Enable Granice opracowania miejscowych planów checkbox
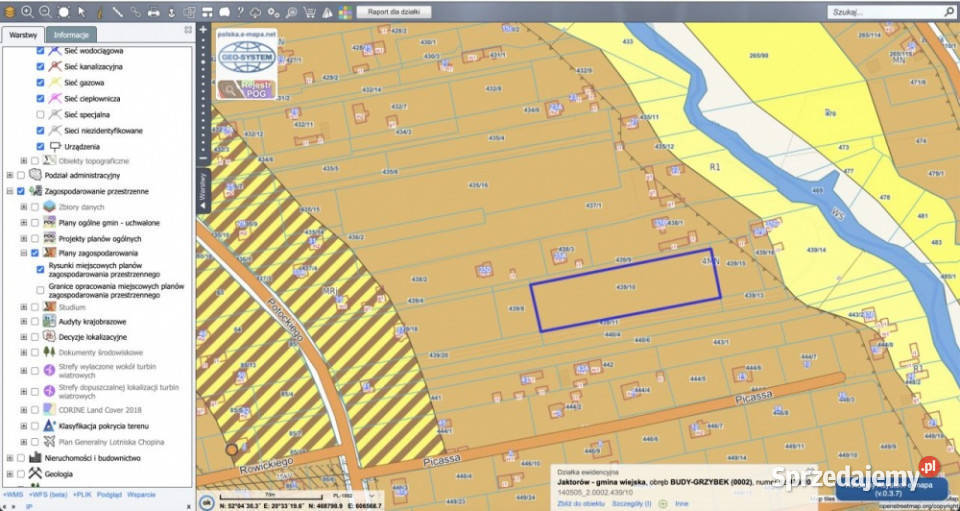Screen dimensions: 960x511 click(x=40, y=290)
